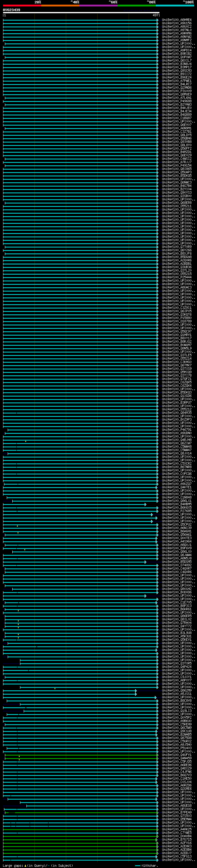
Task: Select label UniRef100_Q4RJH8
Action: tap(177, 440)
